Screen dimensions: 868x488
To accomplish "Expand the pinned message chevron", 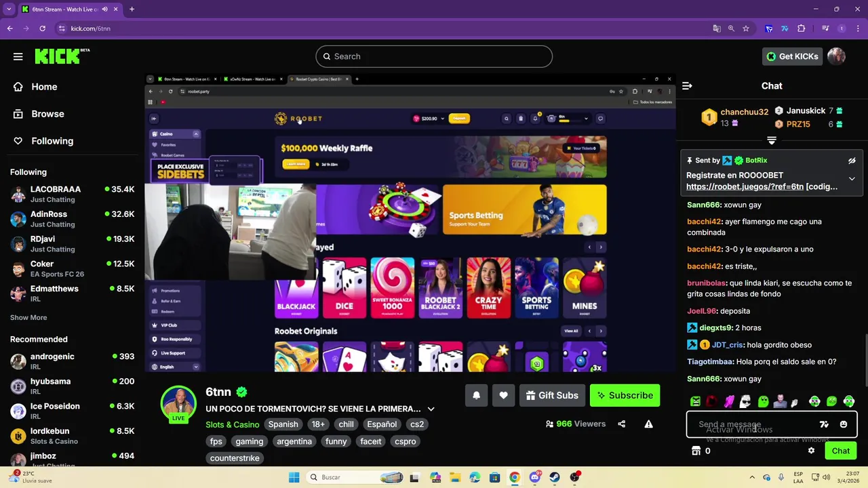I will tap(852, 179).
